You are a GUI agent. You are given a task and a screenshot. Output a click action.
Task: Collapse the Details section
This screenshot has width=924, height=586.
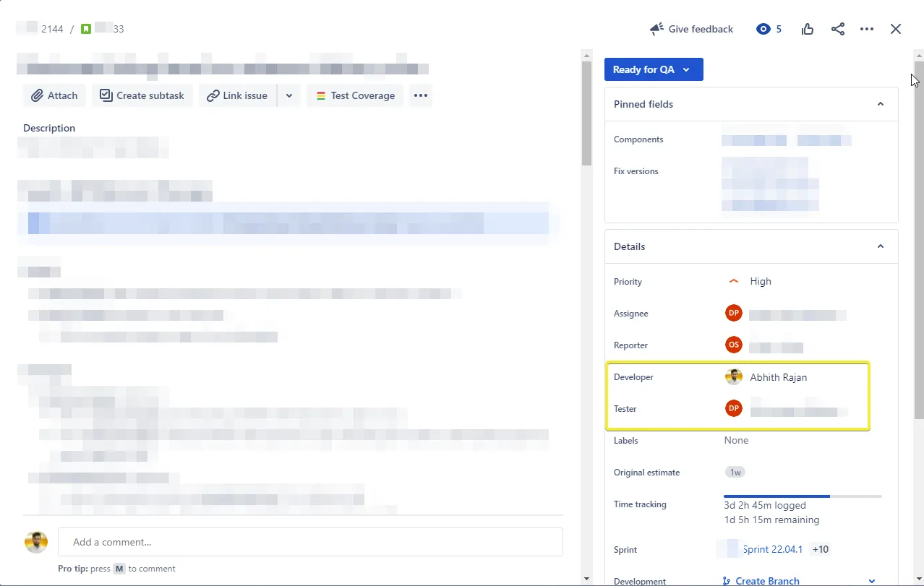[881, 246]
